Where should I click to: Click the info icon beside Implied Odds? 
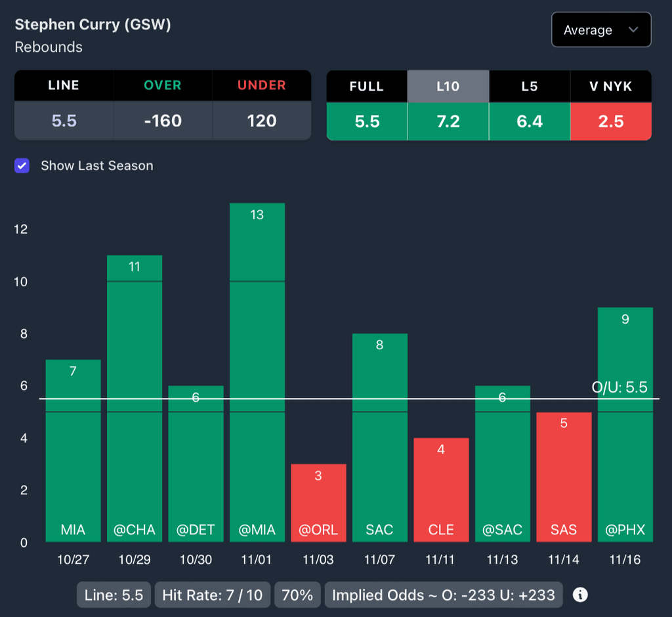click(x=580, y=595)
